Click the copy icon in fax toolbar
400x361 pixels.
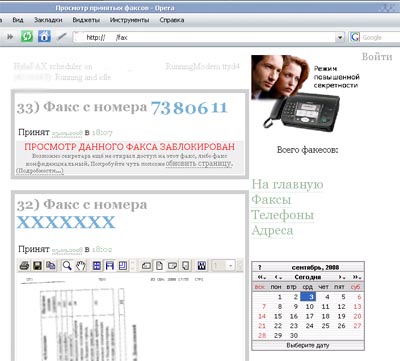click(51, 266)
